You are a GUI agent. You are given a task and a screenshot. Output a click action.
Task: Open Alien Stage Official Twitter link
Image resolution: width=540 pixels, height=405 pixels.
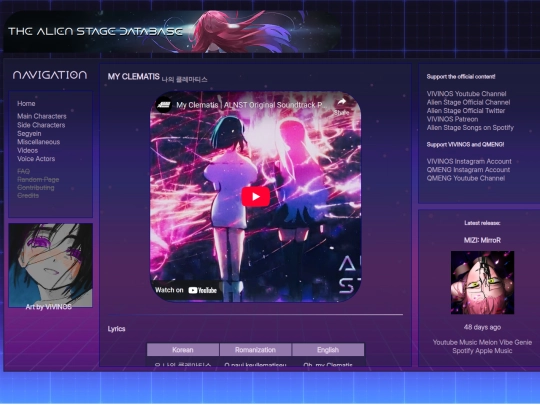(x=466, y=111)
